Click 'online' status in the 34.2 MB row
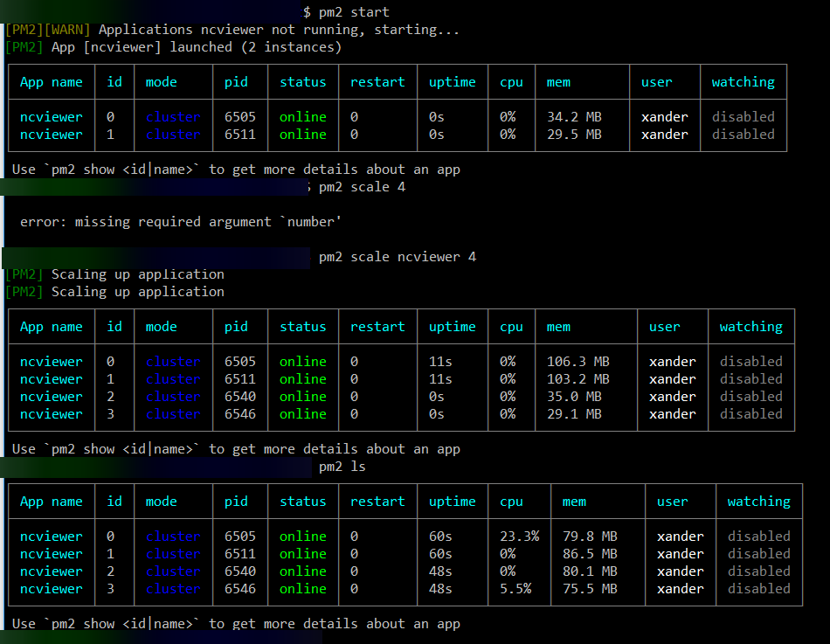 coord(303,117)
